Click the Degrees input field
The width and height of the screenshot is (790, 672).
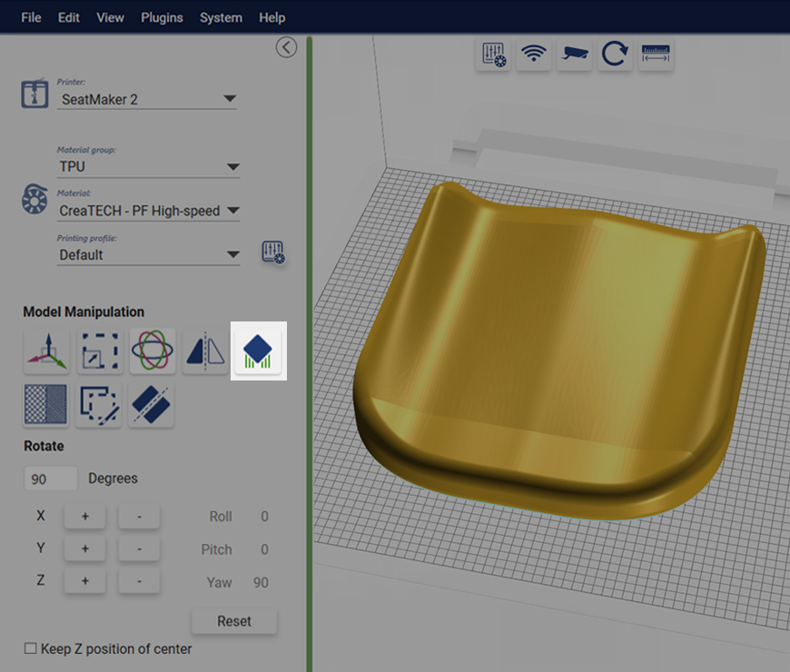[x=51, y=479]
